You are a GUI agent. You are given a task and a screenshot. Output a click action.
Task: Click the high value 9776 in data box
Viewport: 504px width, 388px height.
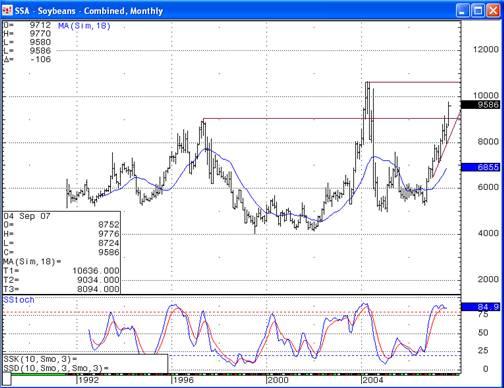pos(109,234)
